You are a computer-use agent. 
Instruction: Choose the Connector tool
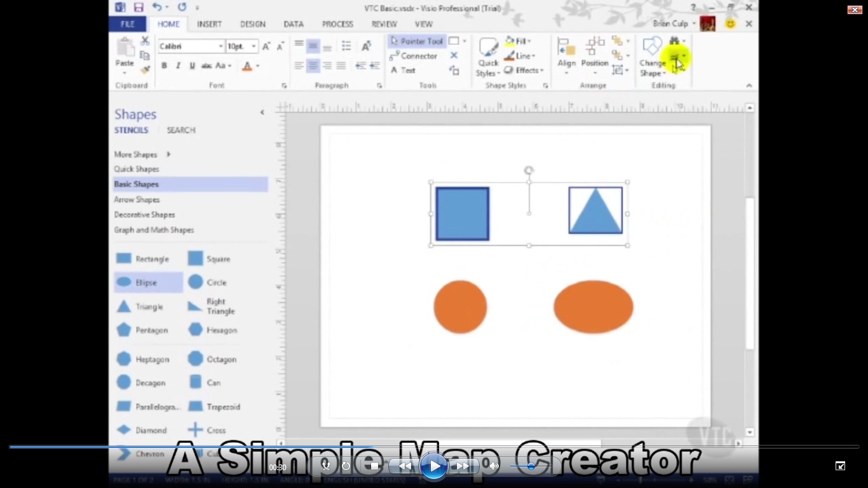[414, 56]
